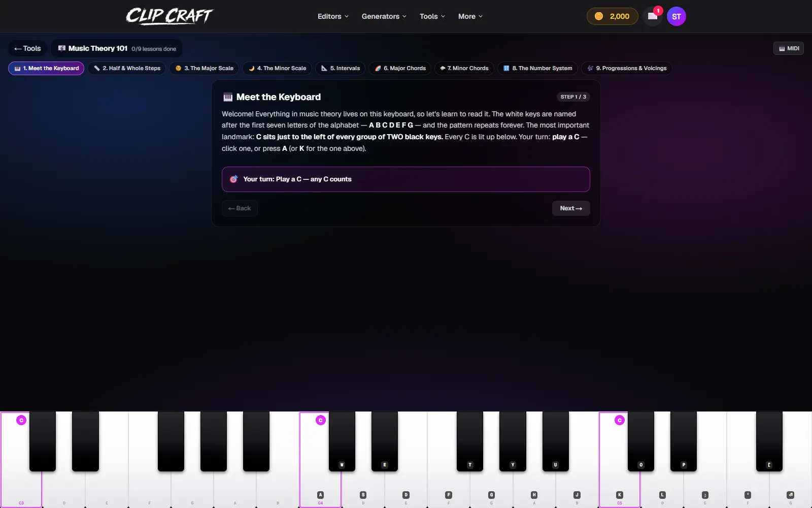Click the keyboard icon beside Meet the Keyboard title
812x508 pixels.
[x=228, y=97]
